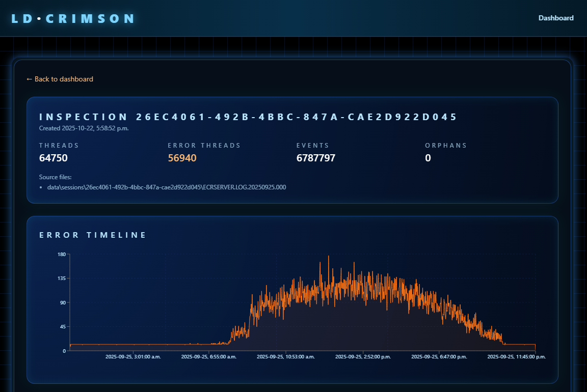
Task: Click the 90 y-axis tick label
Action: pyautogui.click(x=62, y=302)
